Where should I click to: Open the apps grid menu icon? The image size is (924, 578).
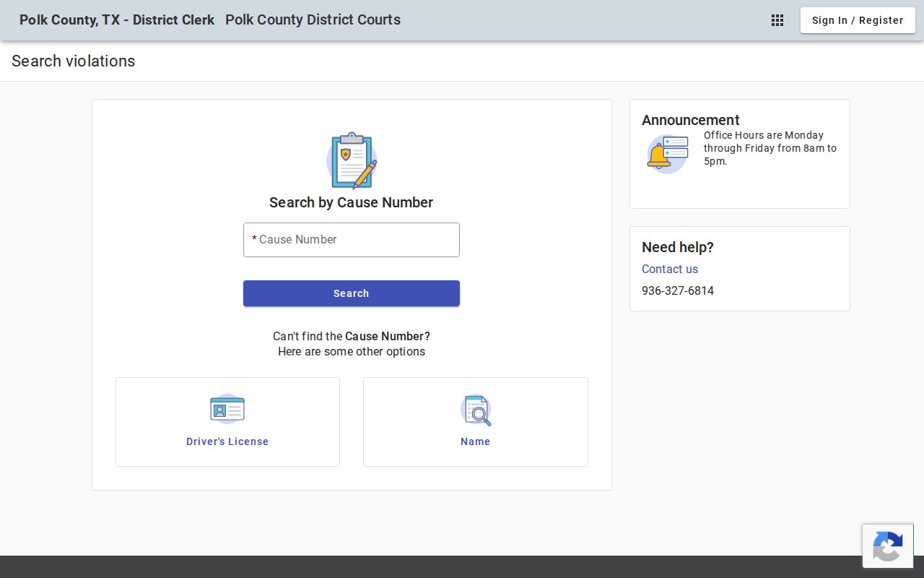(x=777, y=20)
